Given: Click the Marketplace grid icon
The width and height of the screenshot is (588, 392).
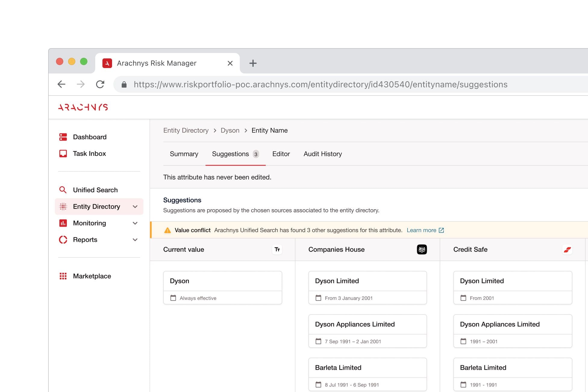Looking at the screenshot, I should point(63,276).
